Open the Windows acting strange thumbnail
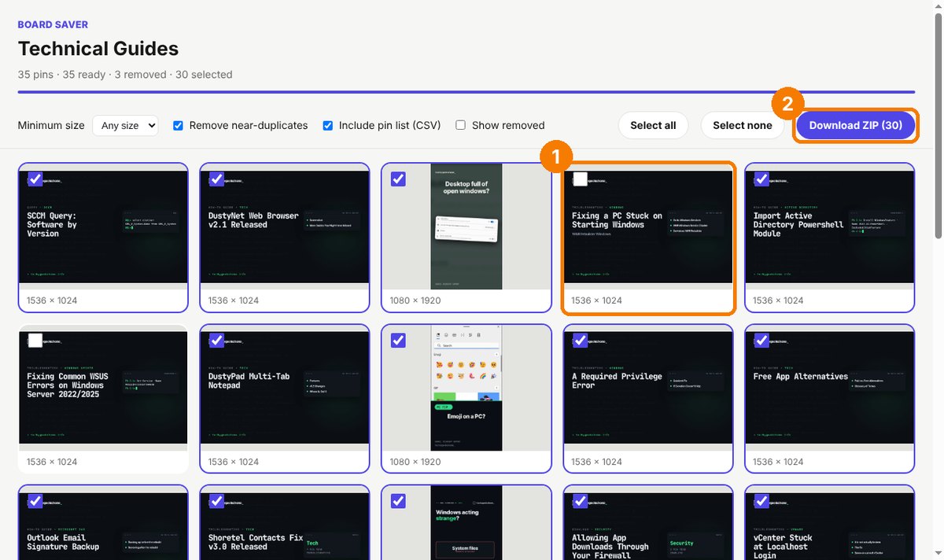 (x=466, y=523)
